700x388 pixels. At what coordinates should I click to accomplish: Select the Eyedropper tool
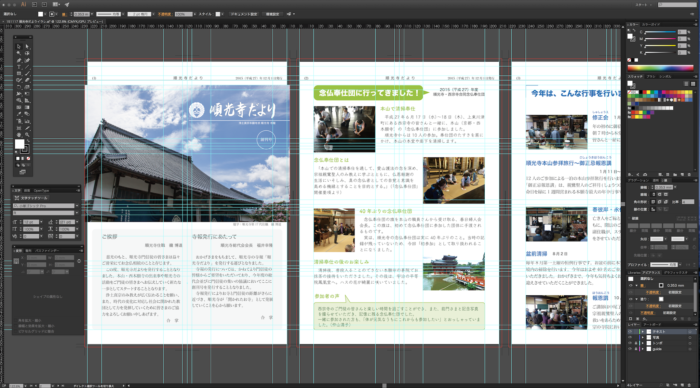(19, 114)
